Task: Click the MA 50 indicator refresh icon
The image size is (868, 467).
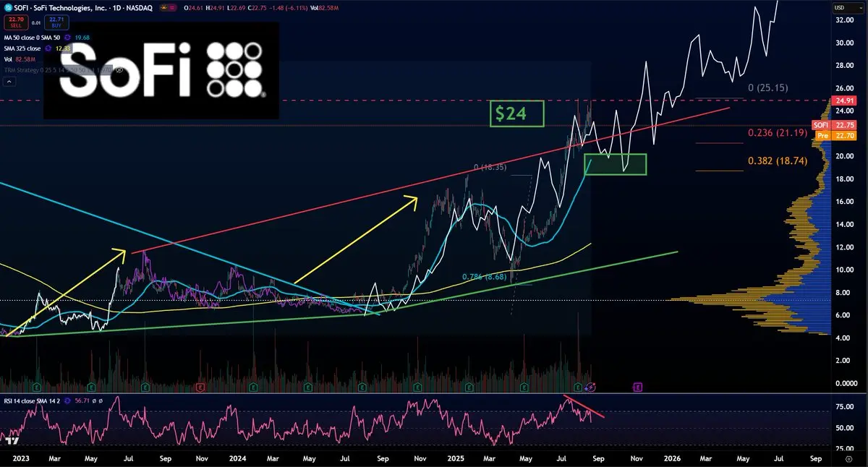Action: pyautogui.click(x=67, y=38)
